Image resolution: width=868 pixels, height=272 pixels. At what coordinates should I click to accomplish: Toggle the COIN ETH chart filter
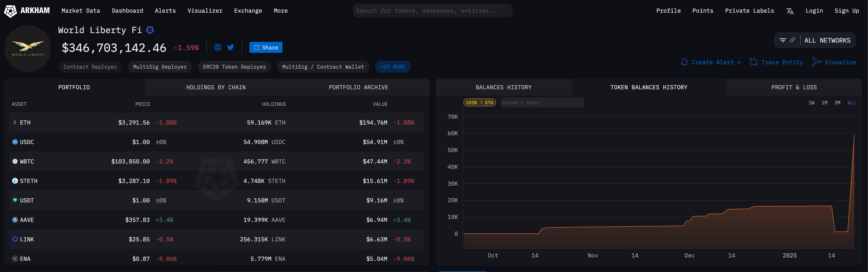[479, 103]
